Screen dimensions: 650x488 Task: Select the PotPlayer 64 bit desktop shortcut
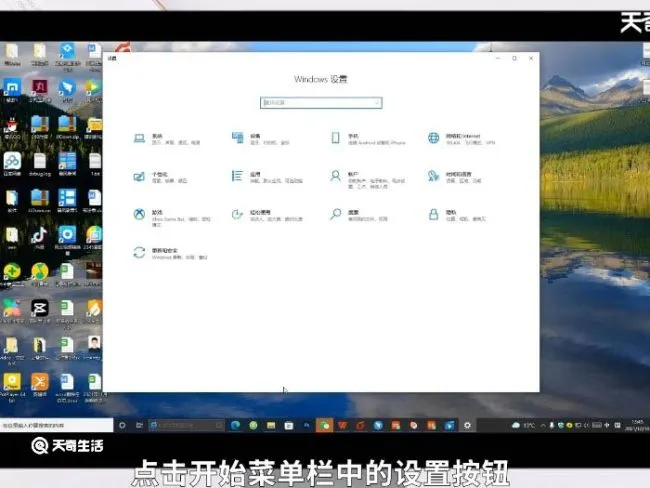point(12,387)
